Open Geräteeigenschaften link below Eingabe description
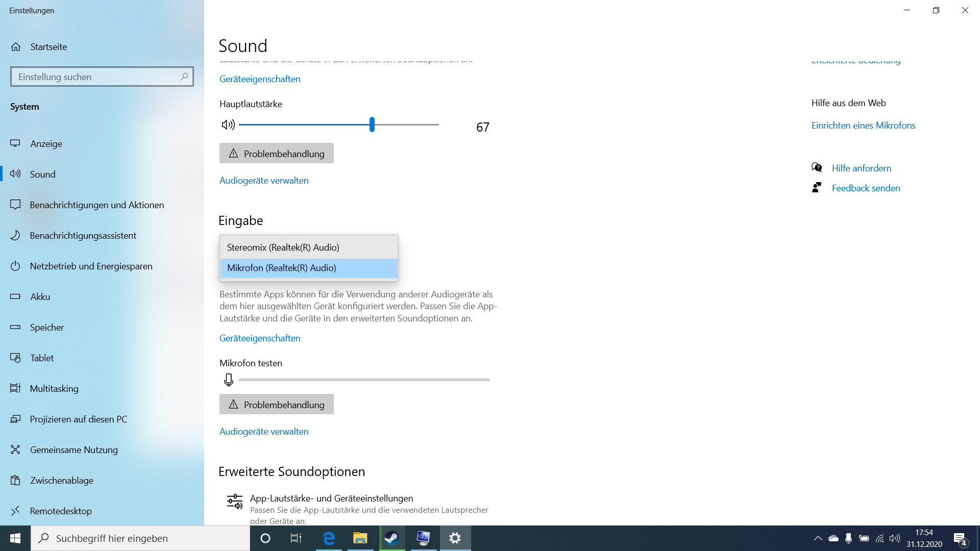 (x=260, y=338)
